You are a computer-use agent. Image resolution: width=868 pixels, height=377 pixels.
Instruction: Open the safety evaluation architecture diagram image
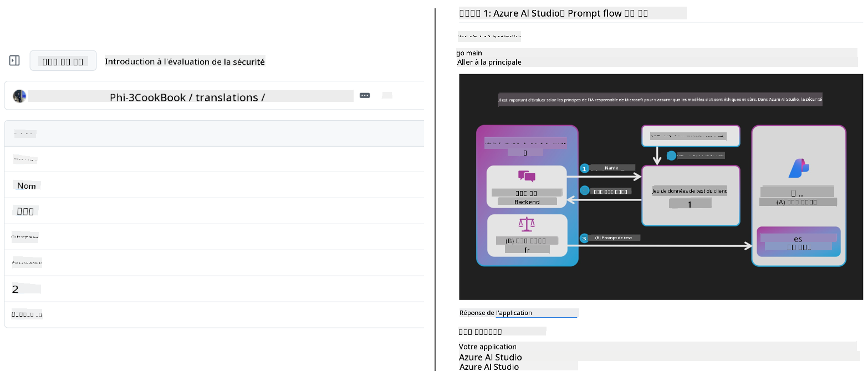point(661,187)
